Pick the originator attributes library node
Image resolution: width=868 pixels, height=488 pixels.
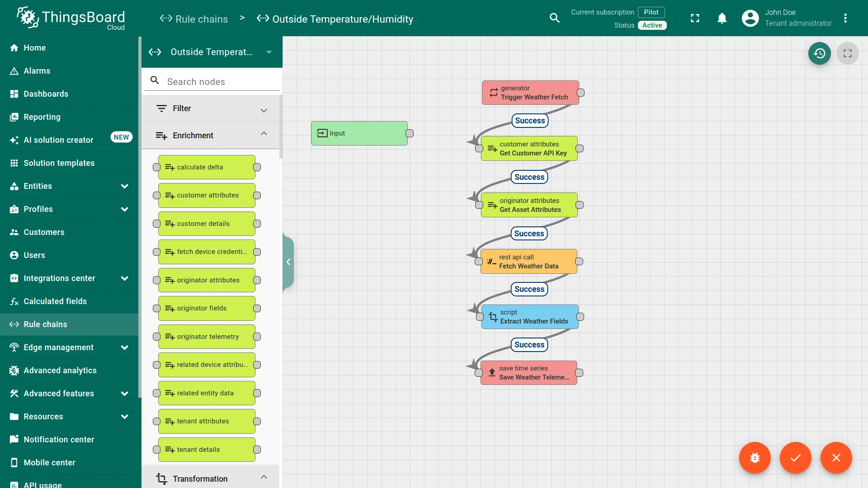(x=207, y=280)
